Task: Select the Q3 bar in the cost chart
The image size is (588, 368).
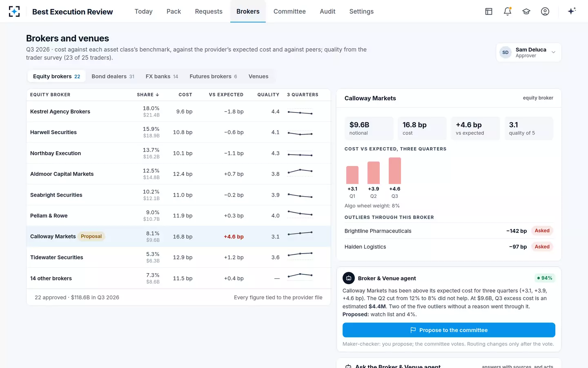Action: pos(395,171)
